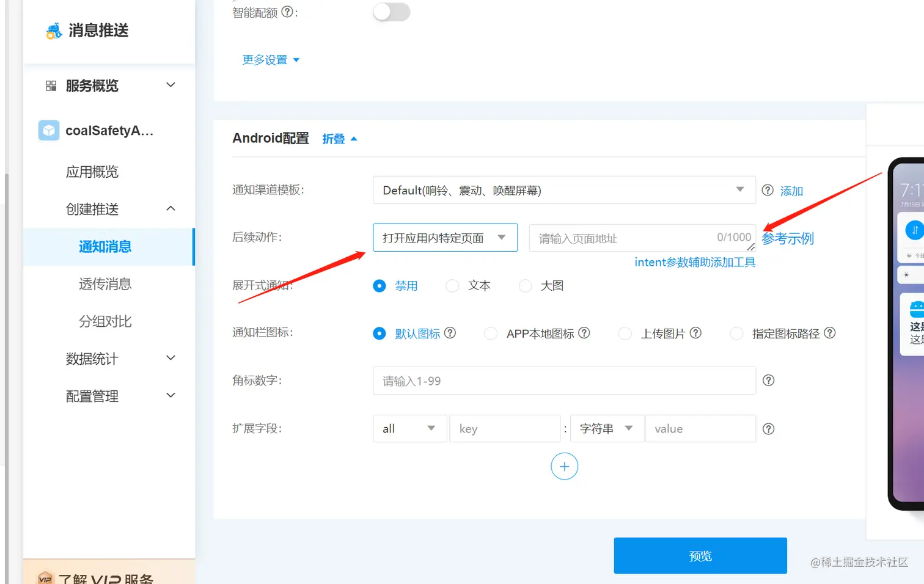Click the key input field
This screenshot has height=584, width=924.
pyautogui.click(x=505, y=429)
